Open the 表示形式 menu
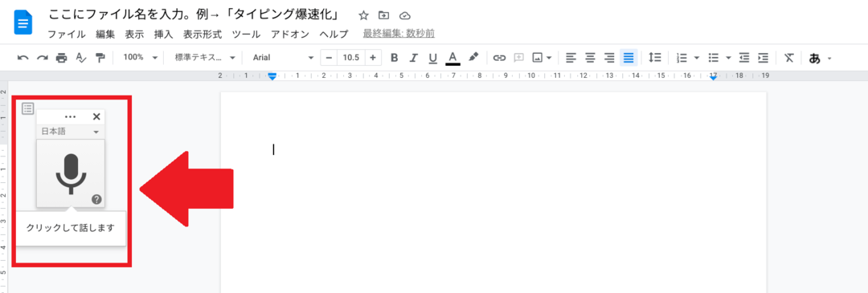Image resolution: width=868 pixels, height=293 pixels. pos(203,35)
